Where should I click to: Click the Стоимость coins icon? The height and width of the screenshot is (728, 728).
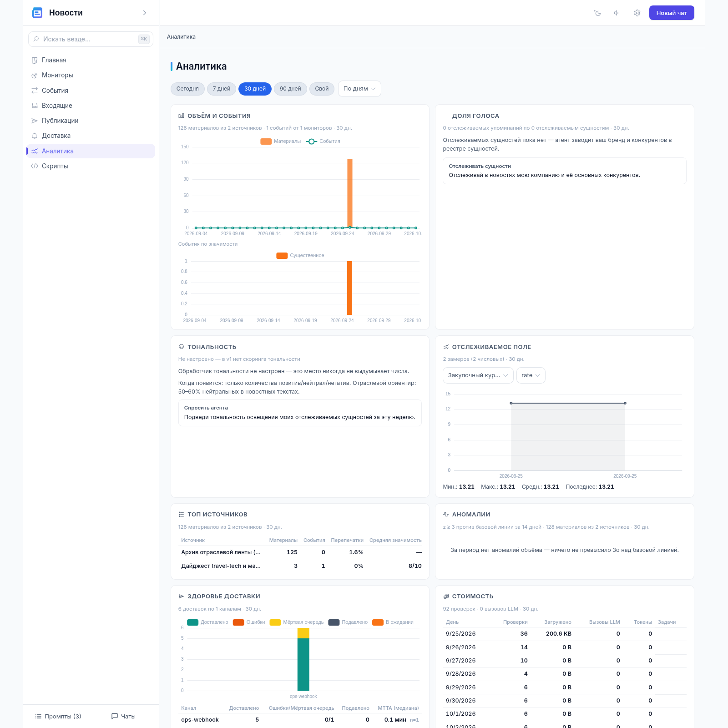coord(446,597)
